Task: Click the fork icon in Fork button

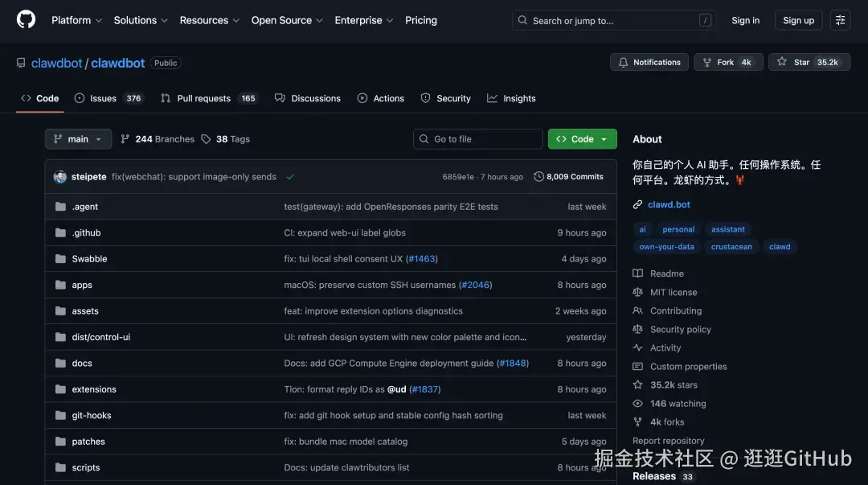Action: click(x=707, y=62)
